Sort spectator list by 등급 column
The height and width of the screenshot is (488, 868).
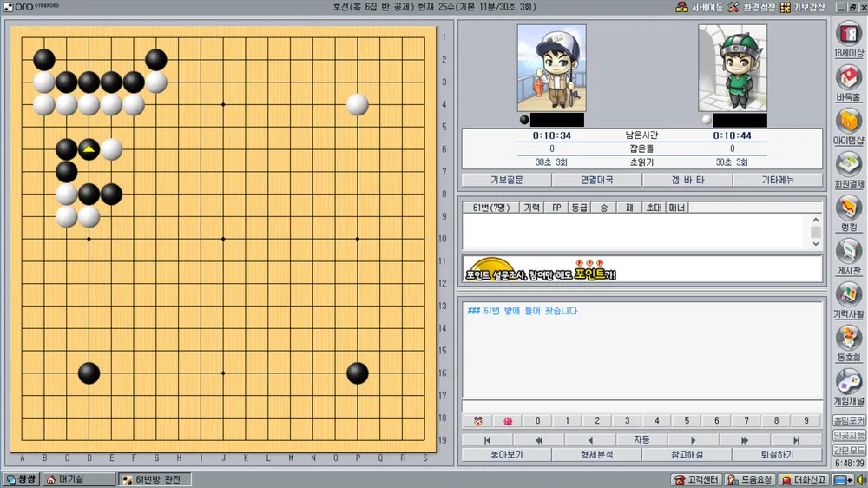579,208
